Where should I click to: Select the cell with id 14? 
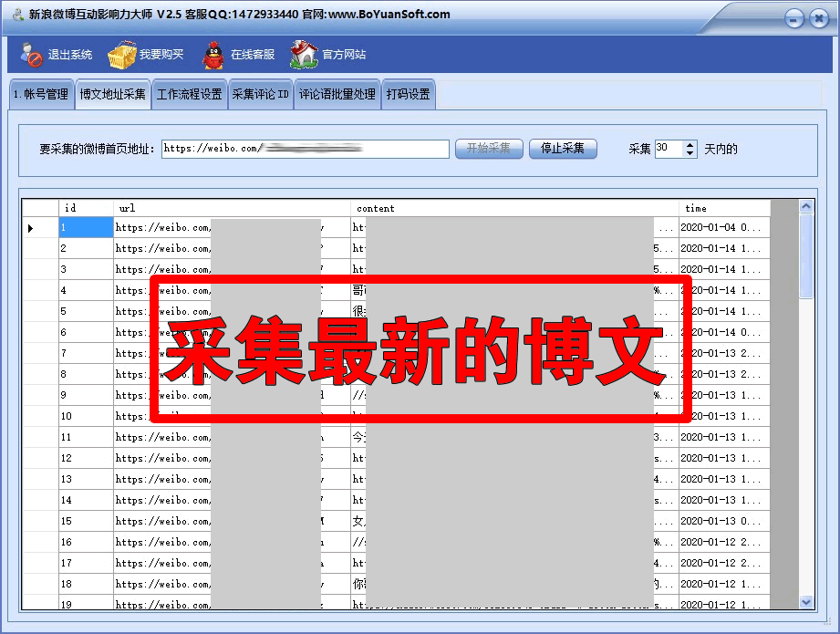(x=86, y=500)
